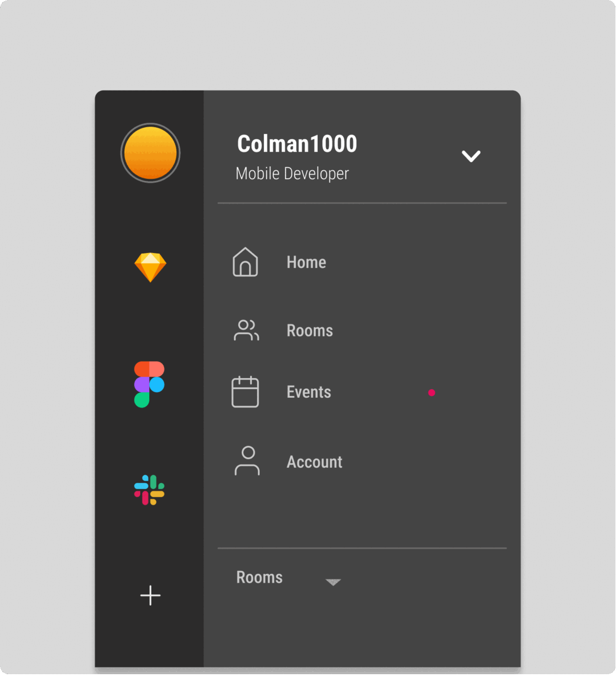This screenshot has width=616, height=681.
Task: Select the Events menu label
Action: pyautogui.click(x=309, y=392)
